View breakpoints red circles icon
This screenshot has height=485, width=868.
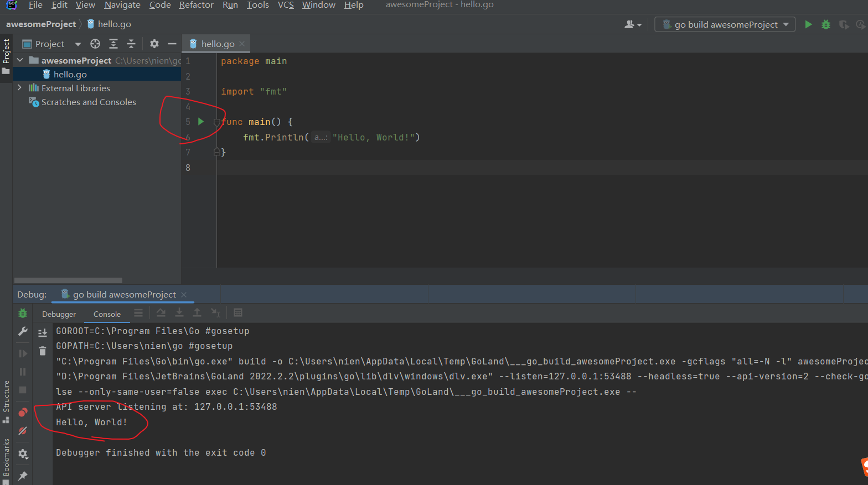pos(23,412)
